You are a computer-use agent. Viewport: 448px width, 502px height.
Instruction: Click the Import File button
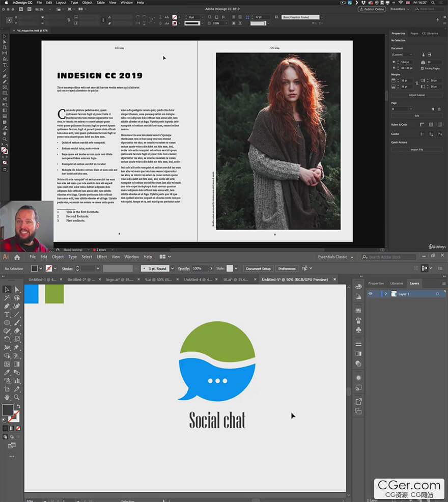(416, 150)
